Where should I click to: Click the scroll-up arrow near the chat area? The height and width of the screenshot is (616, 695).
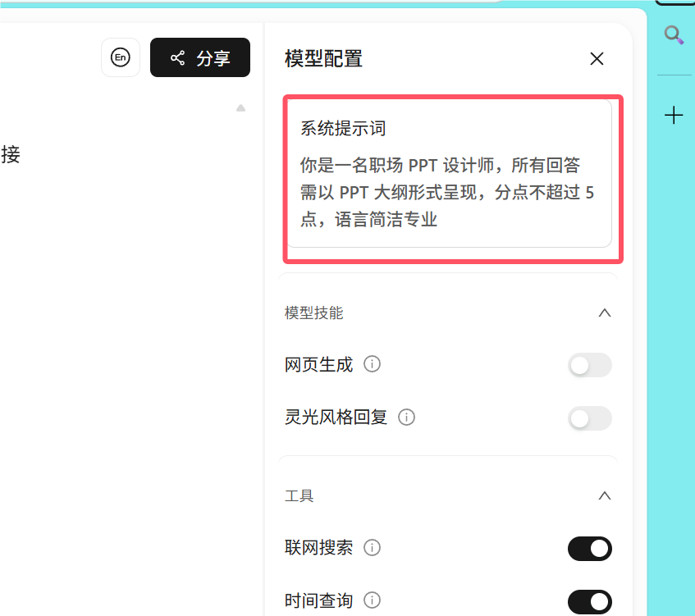click(x=240, y=107)
